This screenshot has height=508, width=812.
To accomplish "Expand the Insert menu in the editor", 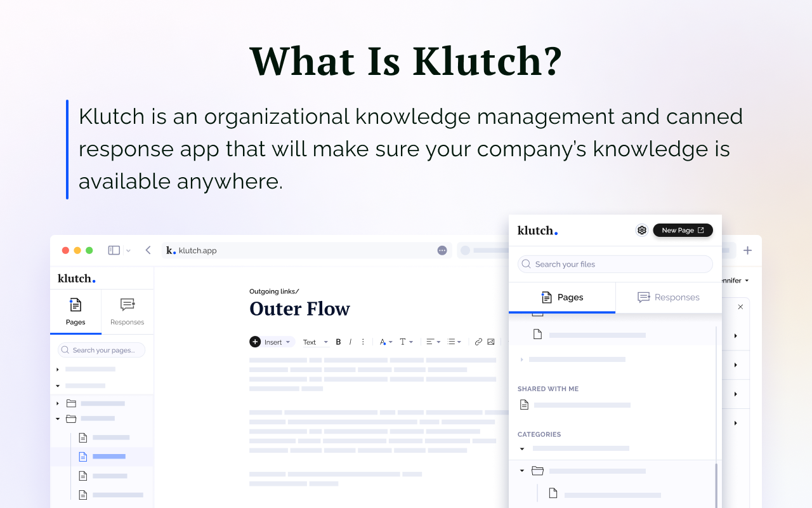I will point(272,342).
